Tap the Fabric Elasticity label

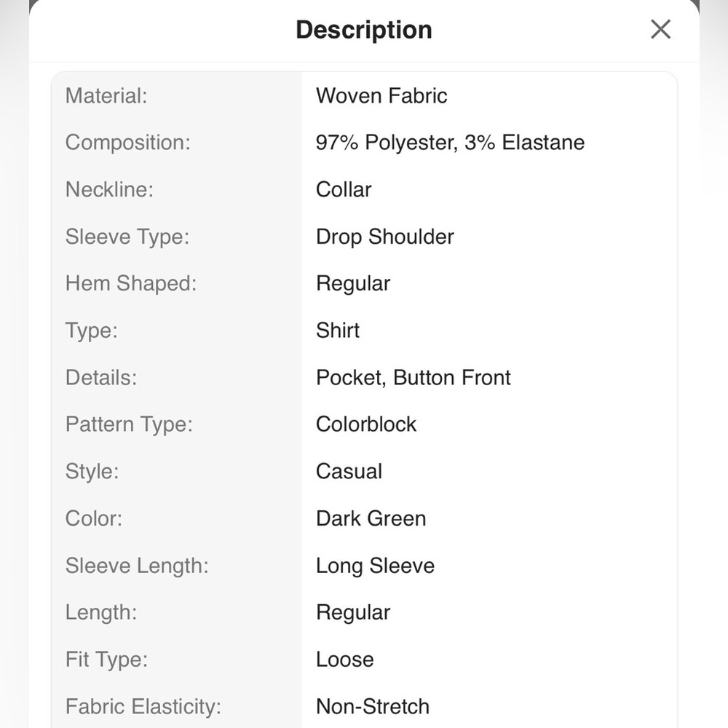[x=143, y=707]
